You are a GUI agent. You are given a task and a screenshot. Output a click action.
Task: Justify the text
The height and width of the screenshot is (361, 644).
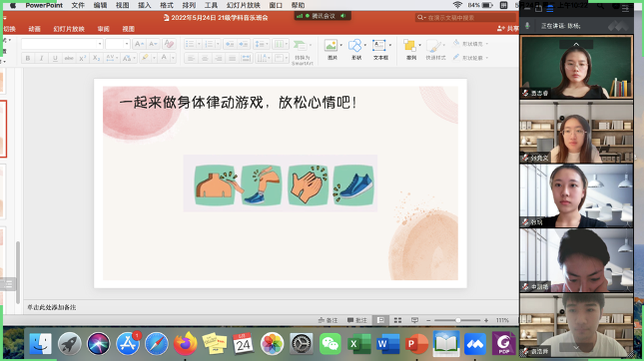click(232, 58)
